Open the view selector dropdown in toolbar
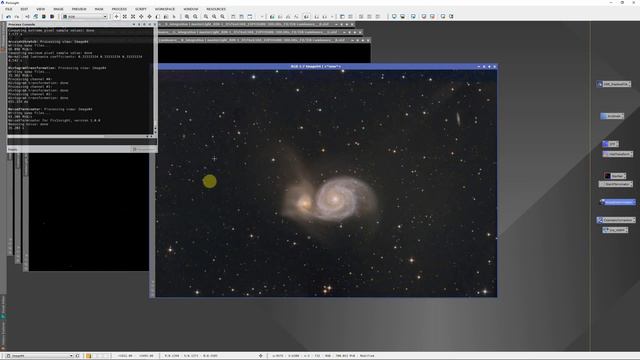 tap(84, 17)
